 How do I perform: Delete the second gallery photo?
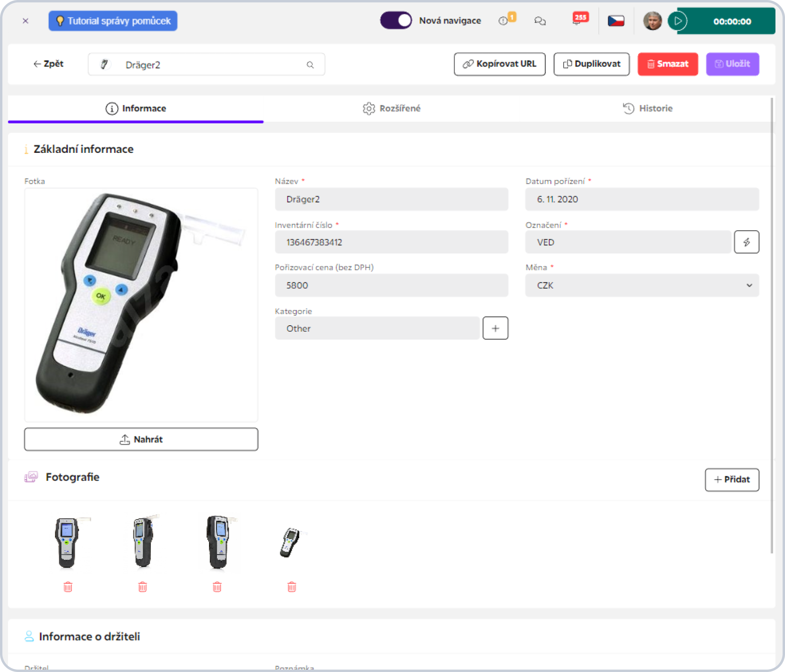pos(143,586)
